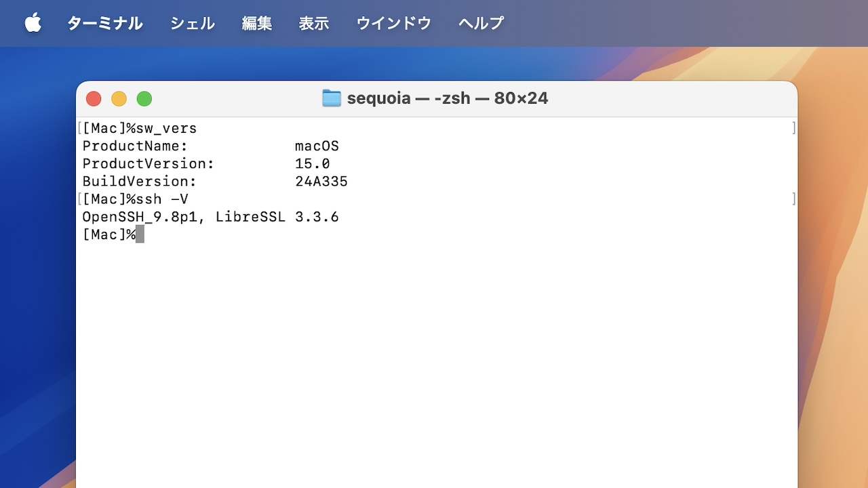868x488 pixels.
Task: Close the terminal window with red button
Action: [x=94, y=99]
